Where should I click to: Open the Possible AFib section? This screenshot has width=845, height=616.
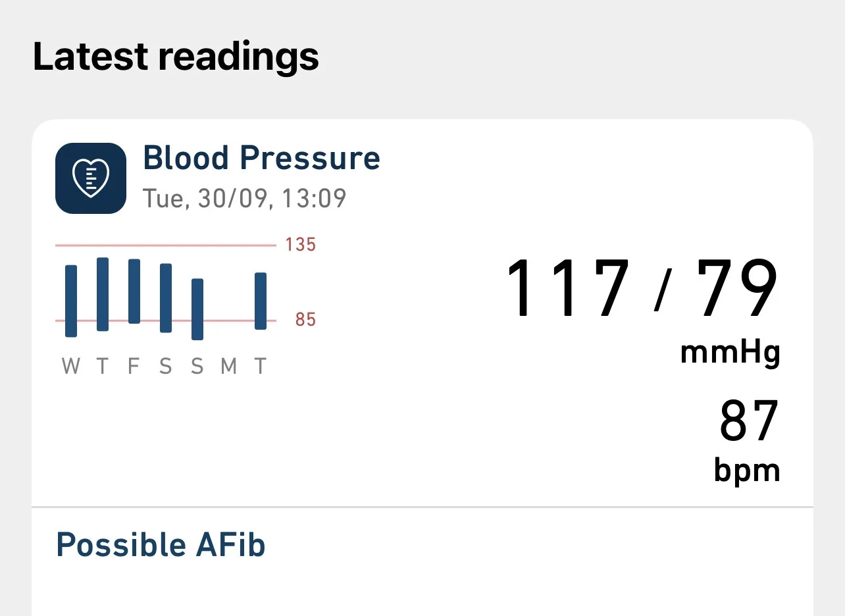coord(161,545)
